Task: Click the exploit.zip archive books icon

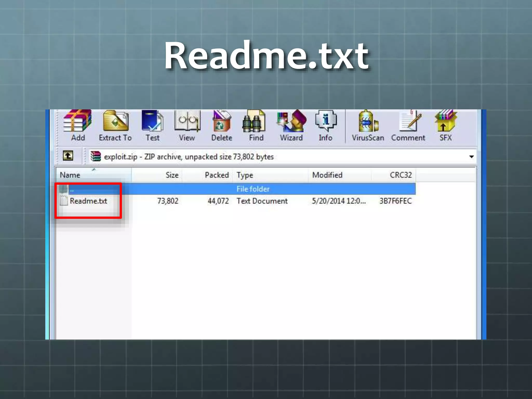Action: click(95, 156)
